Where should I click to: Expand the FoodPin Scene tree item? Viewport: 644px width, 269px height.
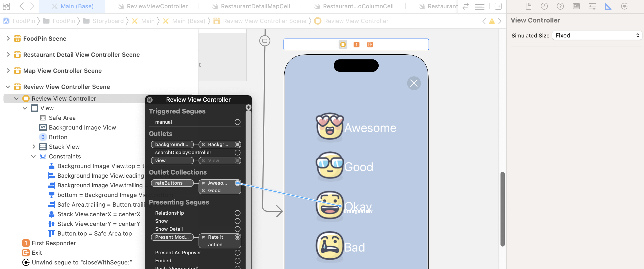pos(8,39)
